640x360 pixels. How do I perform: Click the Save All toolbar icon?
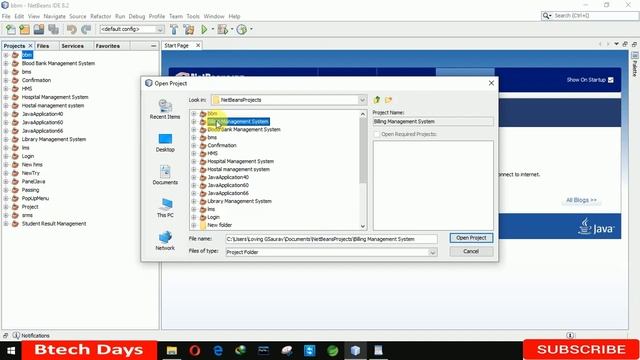click(x=53, y=29)
